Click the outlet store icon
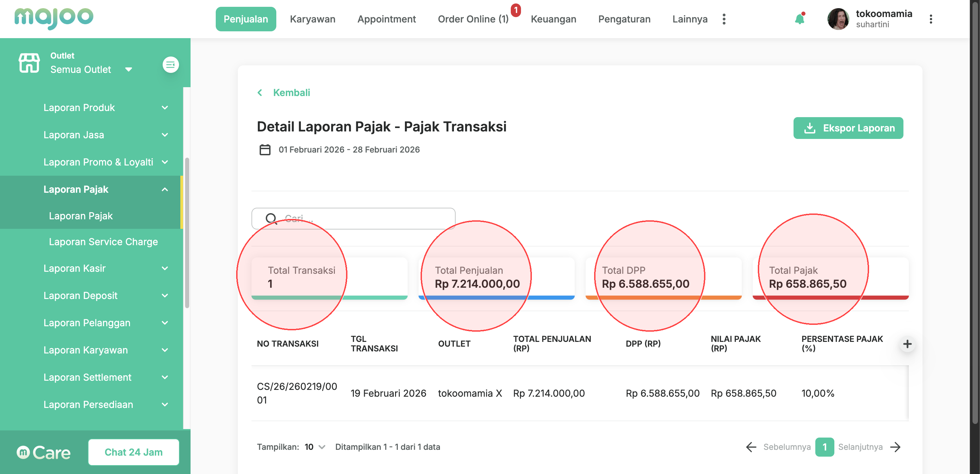Image resolution: width=980 pixels, height=474 pixels. 29,63
